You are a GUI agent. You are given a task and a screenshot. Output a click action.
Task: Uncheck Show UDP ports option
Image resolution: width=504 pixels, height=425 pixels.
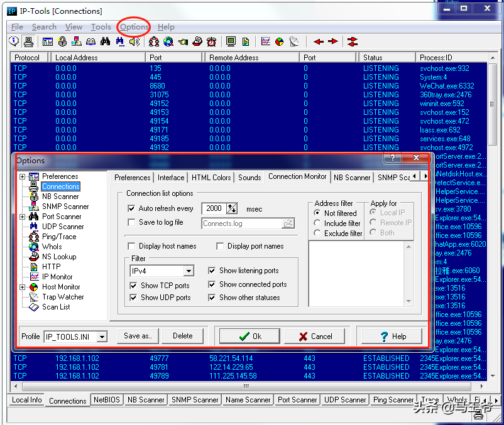(133, 298)
